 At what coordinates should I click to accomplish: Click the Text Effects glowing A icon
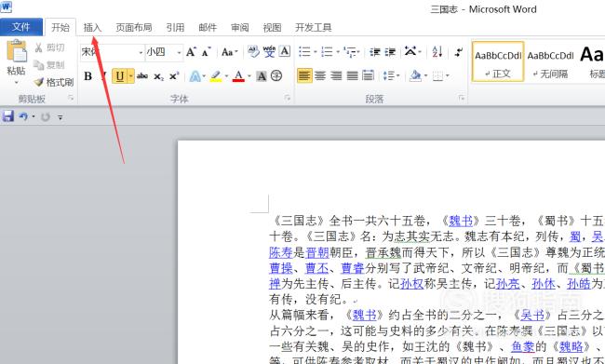195,76
